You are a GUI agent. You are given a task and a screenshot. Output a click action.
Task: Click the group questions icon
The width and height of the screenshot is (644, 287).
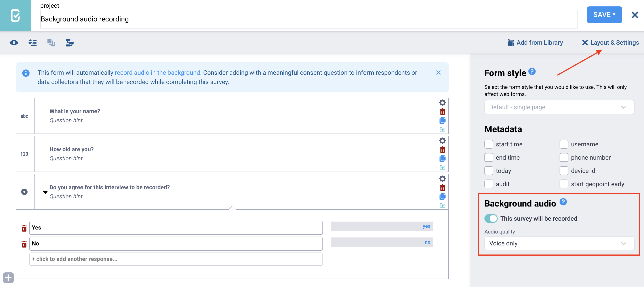51,43
